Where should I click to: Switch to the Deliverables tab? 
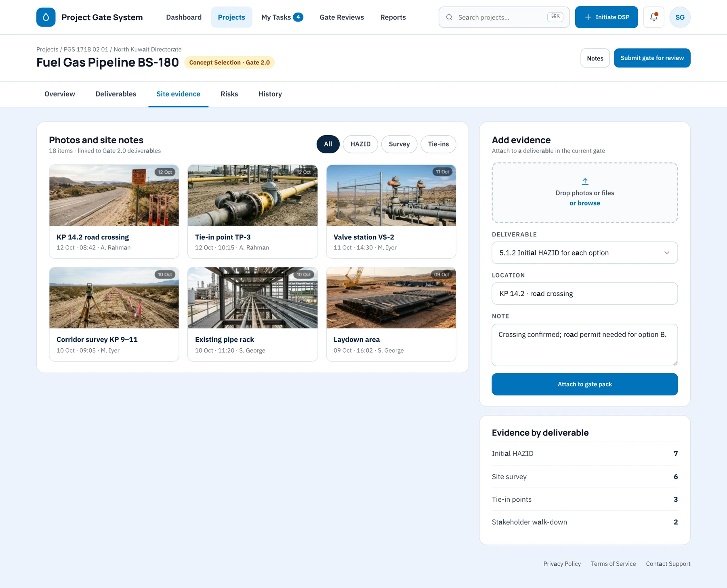pos(116,94)
